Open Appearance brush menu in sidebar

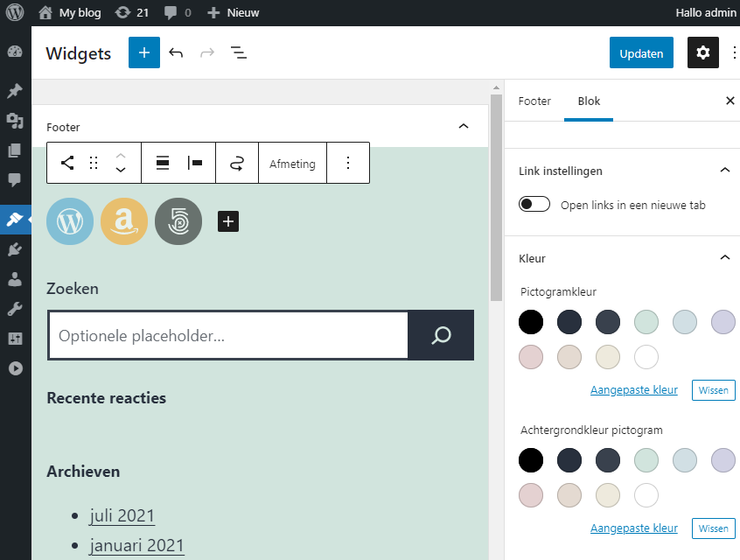pos(15,220)
